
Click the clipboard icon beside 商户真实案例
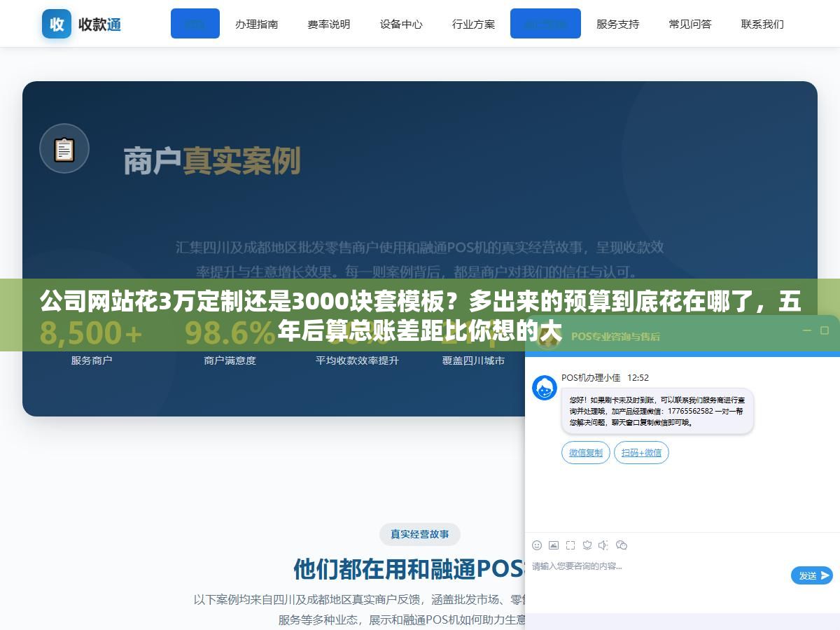click(64, 148)
